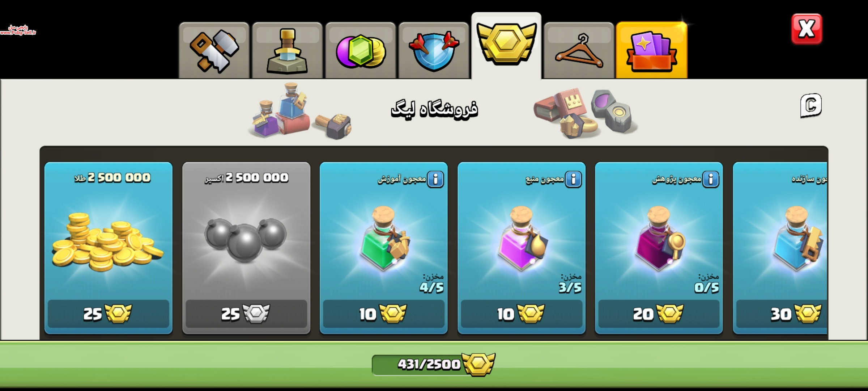Click the 431/2500 league medals counter
Viewport: 868px width, 391px height.
tap(433, 364)
